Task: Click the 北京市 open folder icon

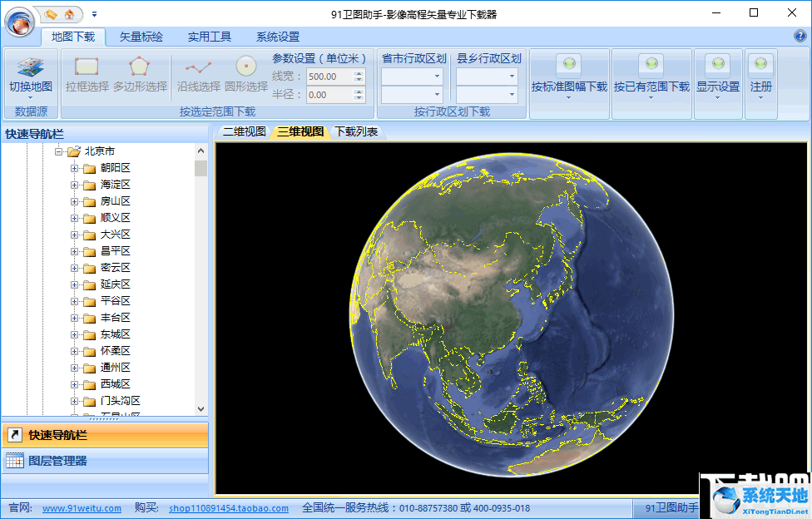Action: pyautogui.click(x=74, y=151)
